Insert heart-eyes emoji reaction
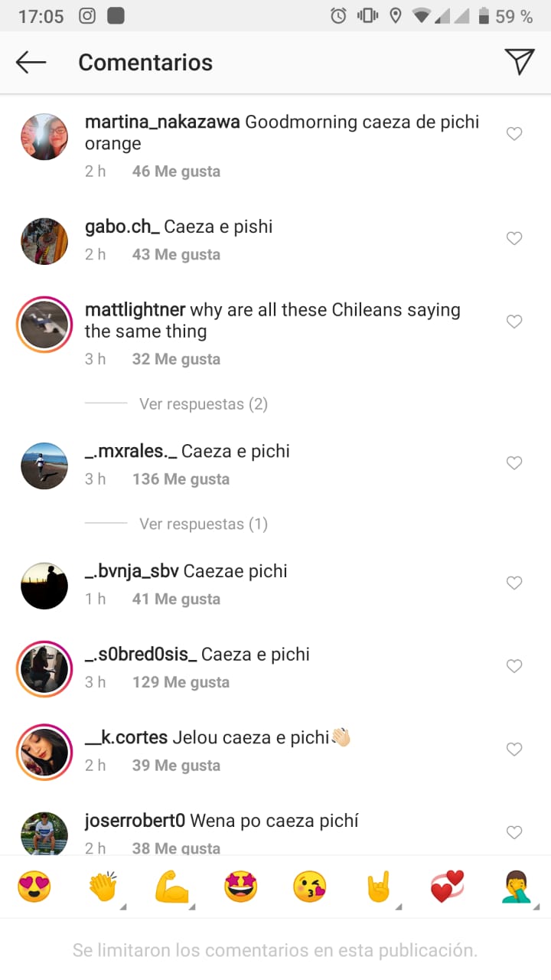Screen dimensions: 551x980 34,887
